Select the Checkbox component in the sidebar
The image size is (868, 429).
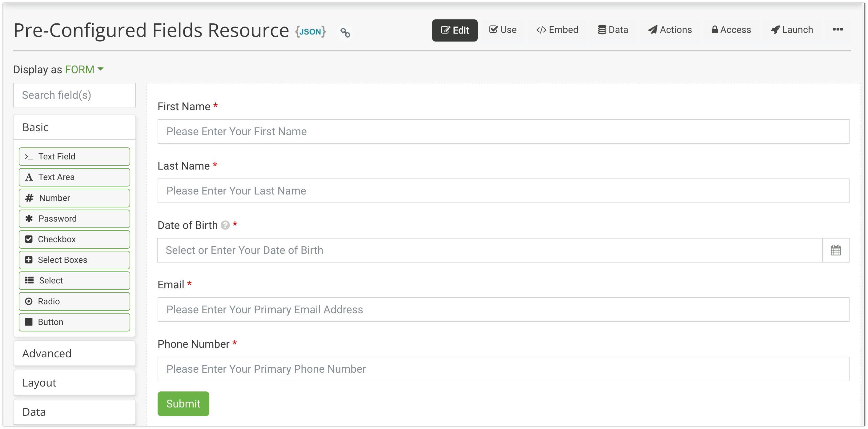(74, 239)
